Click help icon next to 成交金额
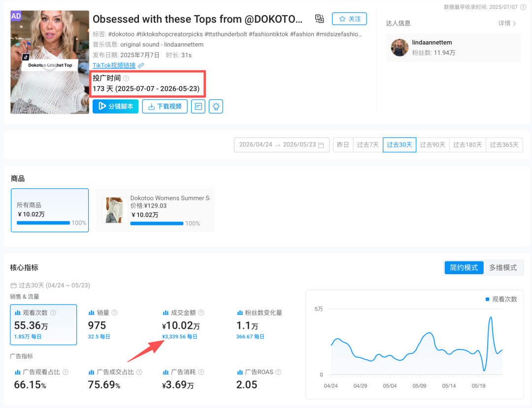This screenshot has height=408, width=532. point(201,313)
